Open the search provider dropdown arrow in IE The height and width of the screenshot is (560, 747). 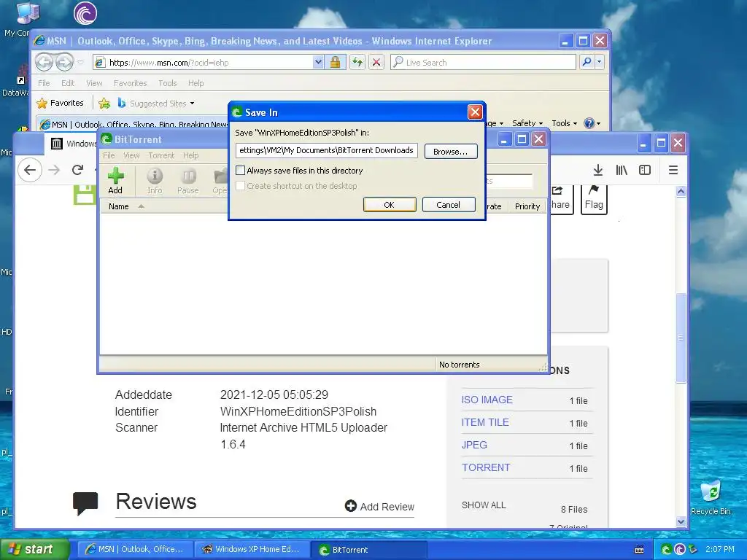point(600,62)
